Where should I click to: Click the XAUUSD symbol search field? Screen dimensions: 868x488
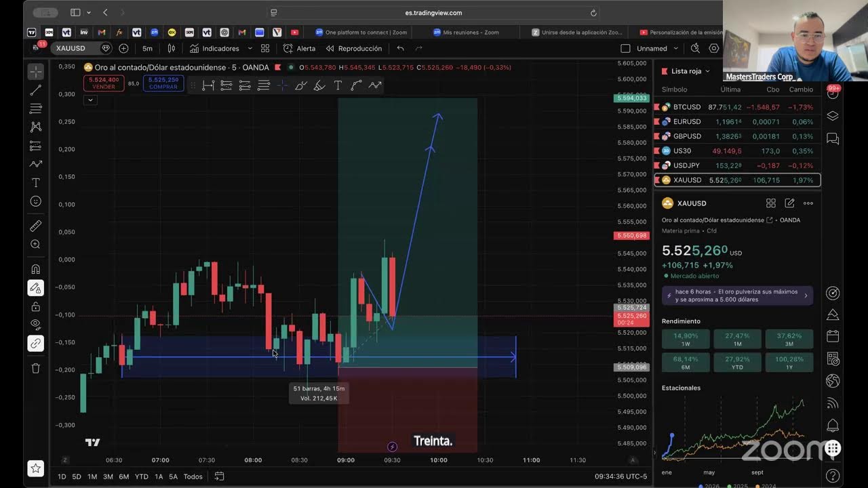81,48
